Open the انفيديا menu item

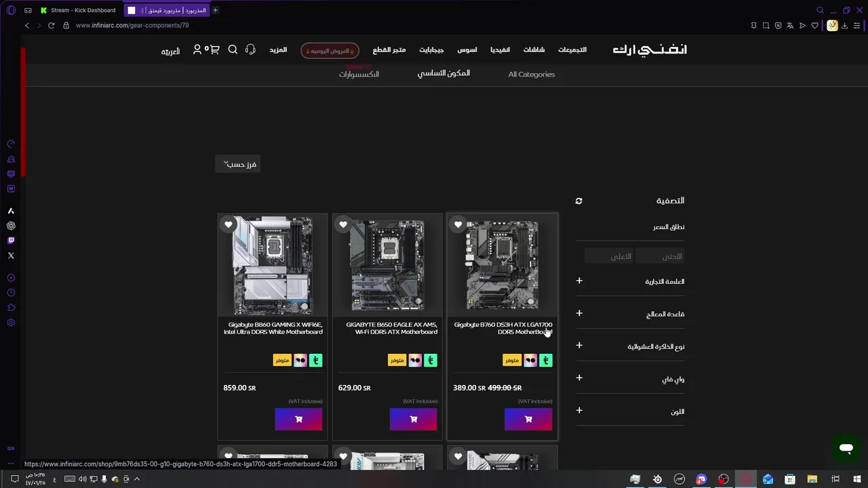tap(500, 50)
